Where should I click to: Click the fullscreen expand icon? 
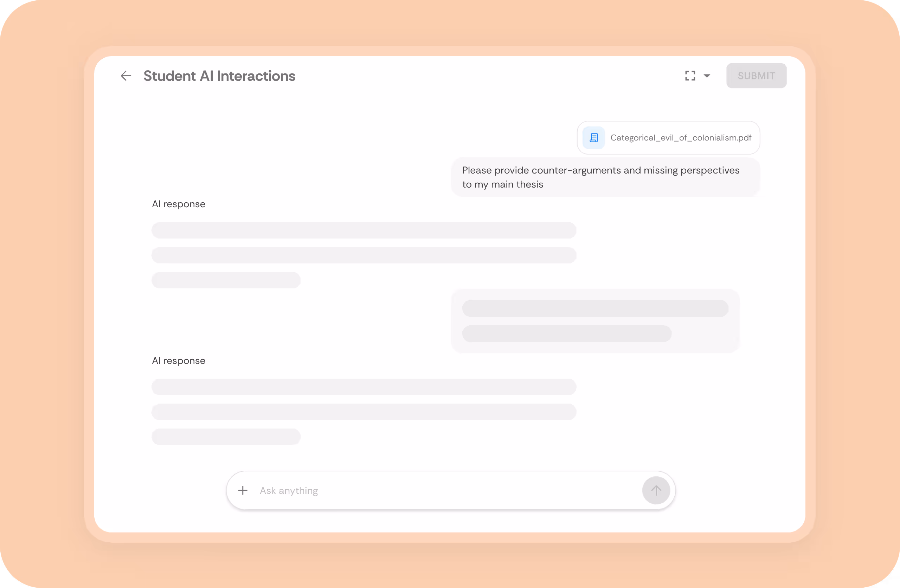690,76
